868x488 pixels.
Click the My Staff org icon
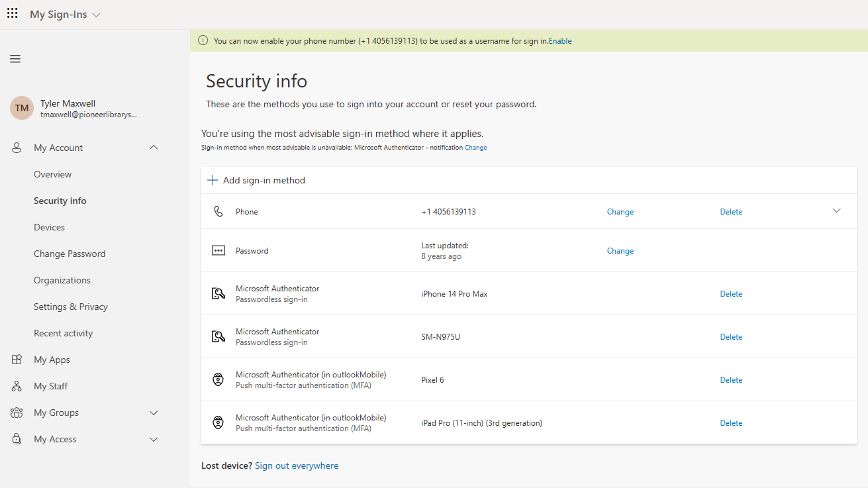[17, 386]
